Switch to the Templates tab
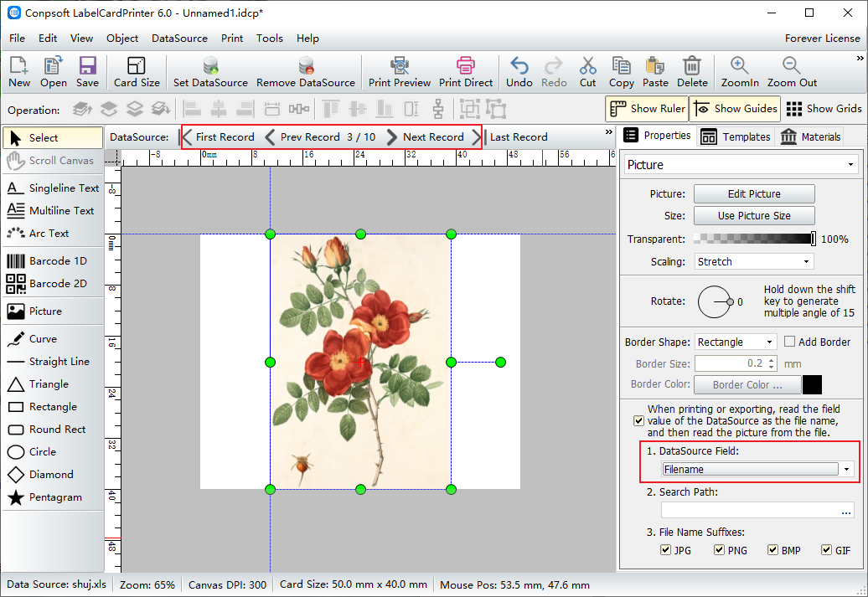868x597 pixels. (735, 136)
